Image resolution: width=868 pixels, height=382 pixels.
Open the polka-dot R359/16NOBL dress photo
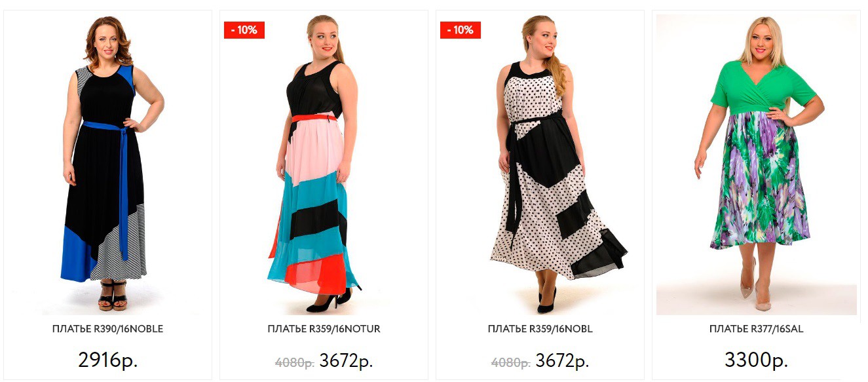tap(540, 164)
